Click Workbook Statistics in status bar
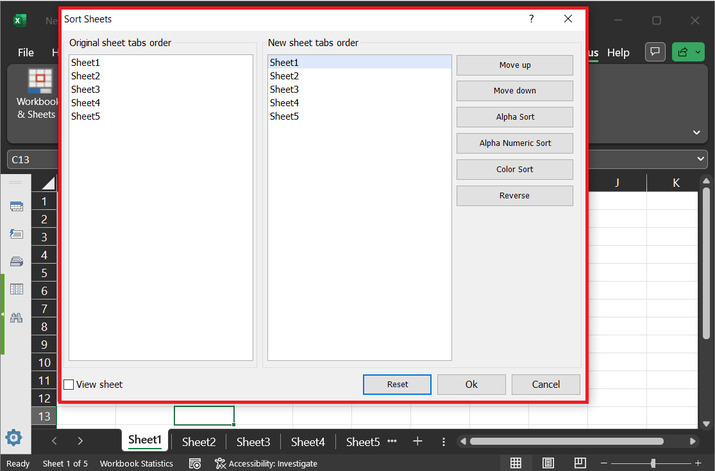 (136, 463)
